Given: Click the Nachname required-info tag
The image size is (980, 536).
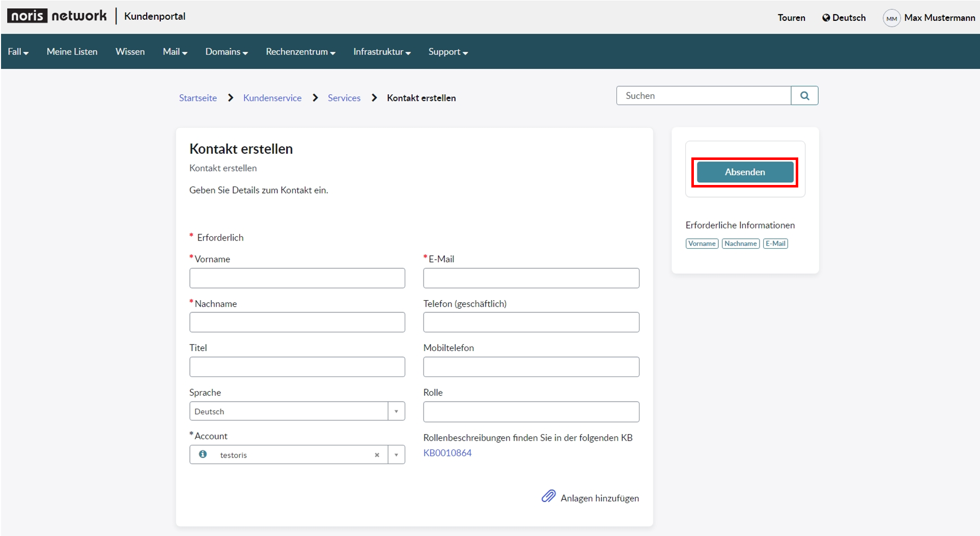Looking at the screenshot, I should (x=740, y=244).
